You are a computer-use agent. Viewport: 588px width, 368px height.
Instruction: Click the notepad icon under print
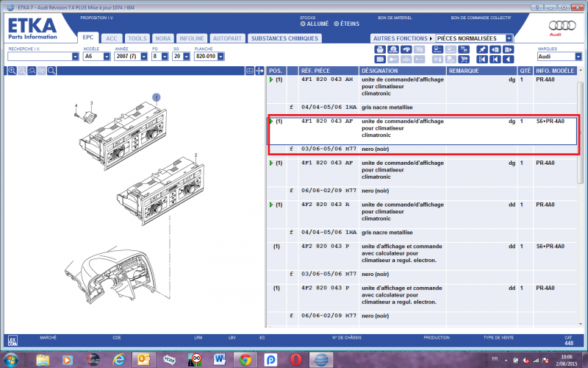coord(380,60)
